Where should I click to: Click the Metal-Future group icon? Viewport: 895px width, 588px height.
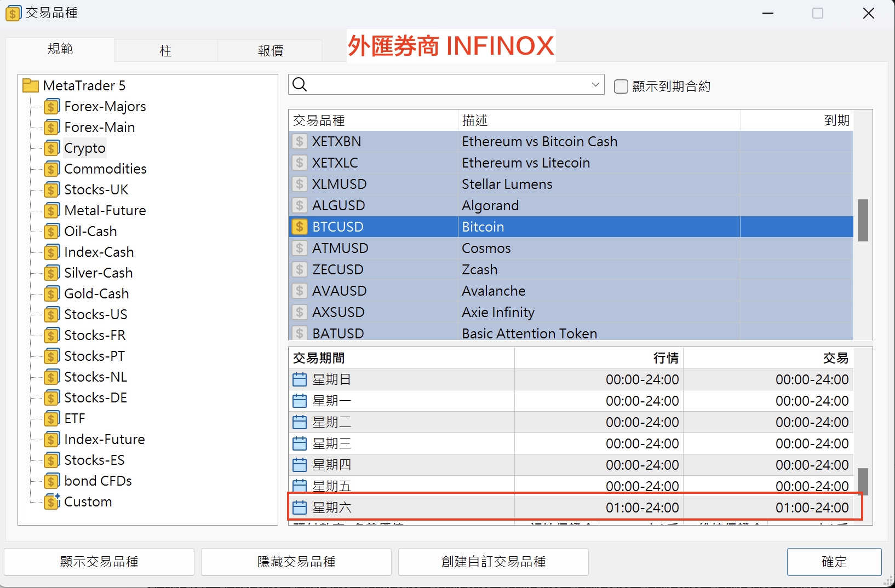[x=51, y=211]
